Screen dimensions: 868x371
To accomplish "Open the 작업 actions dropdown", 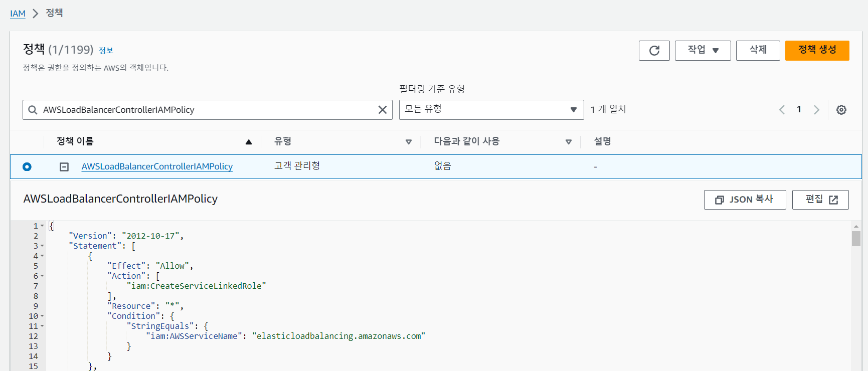I will click(x=703, y=51).
